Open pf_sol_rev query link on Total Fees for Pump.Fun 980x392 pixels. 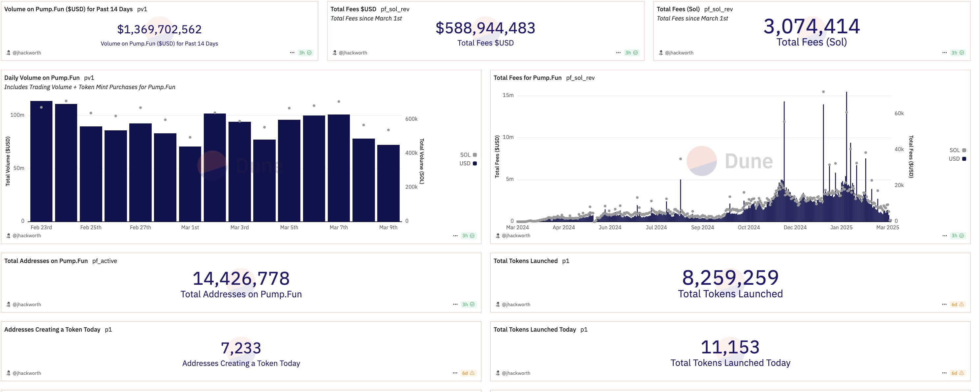coord(580,78)
